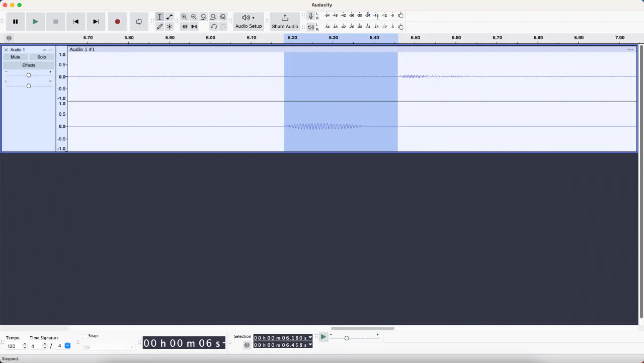
Task: Open the Effects panel for Audio 1
Action: (x=29, y=65)
